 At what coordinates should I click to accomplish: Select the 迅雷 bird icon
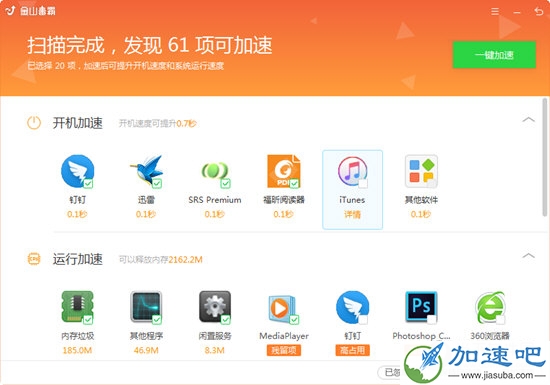[146, 171]
